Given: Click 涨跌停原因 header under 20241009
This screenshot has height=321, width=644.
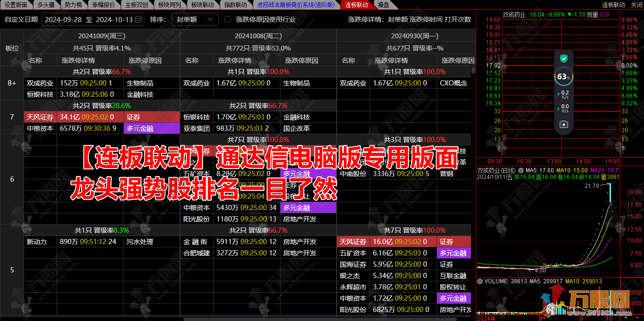Looking at the screenshot, I should click(x=145, y=60).
